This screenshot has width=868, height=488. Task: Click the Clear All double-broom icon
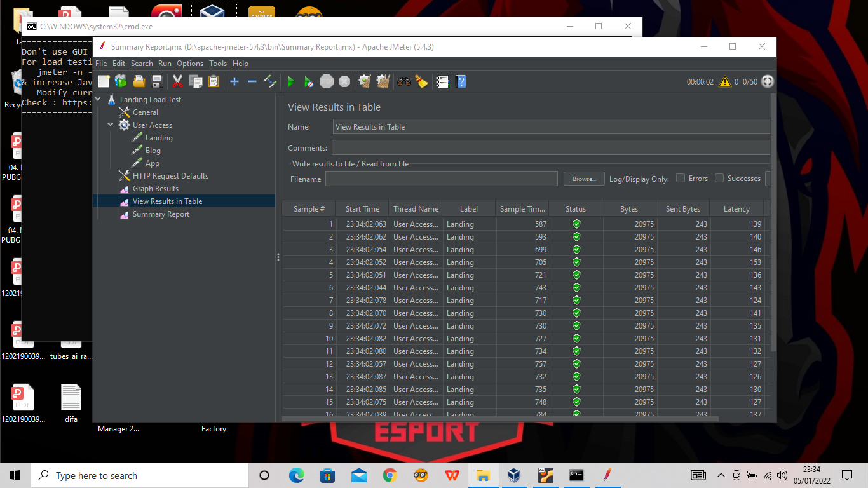click(383, 81)
